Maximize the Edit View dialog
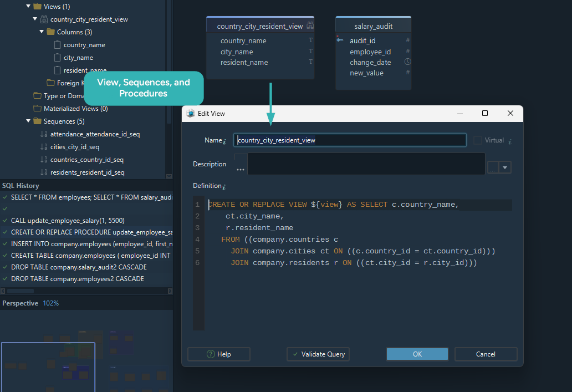Screen dimensions: 572x392 pyautogui.click(x=485, y=113)
